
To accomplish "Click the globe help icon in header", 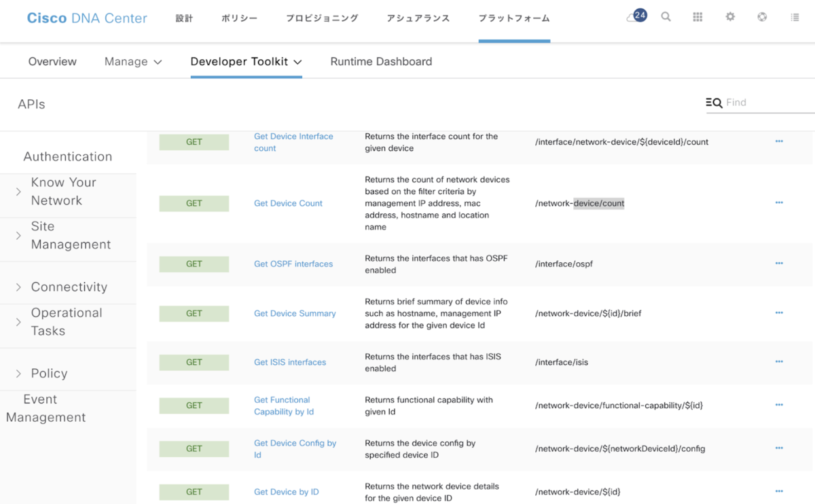I will pos(762,17).
